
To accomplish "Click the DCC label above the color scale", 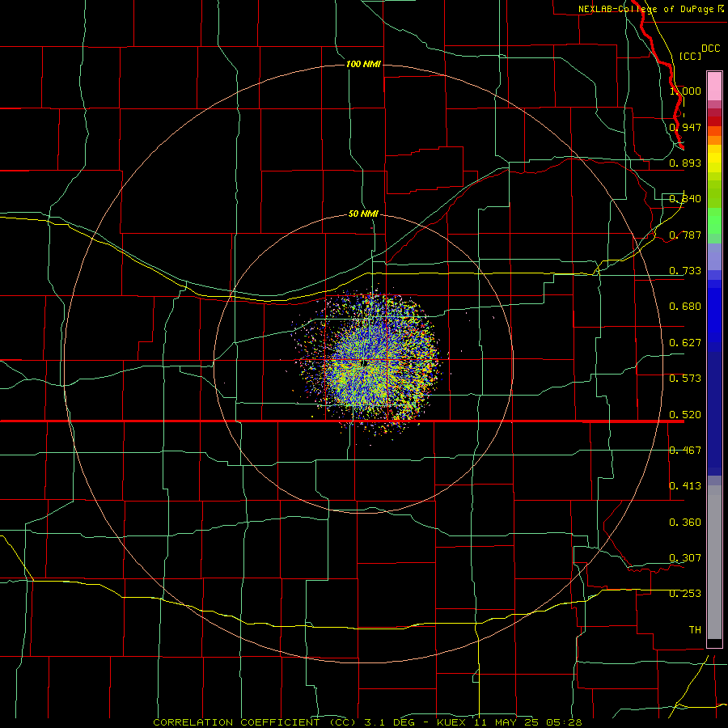I will pyautogui.click(x=710, y=49).
